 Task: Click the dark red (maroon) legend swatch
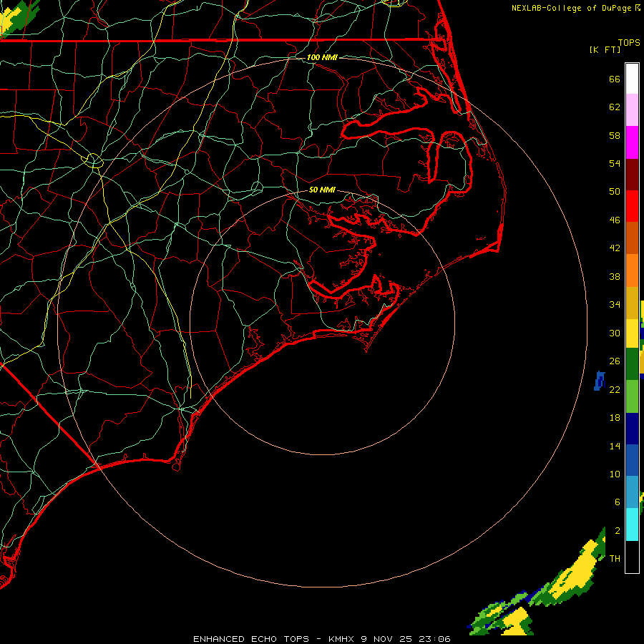pyautogui.click(x=632, y=174)
